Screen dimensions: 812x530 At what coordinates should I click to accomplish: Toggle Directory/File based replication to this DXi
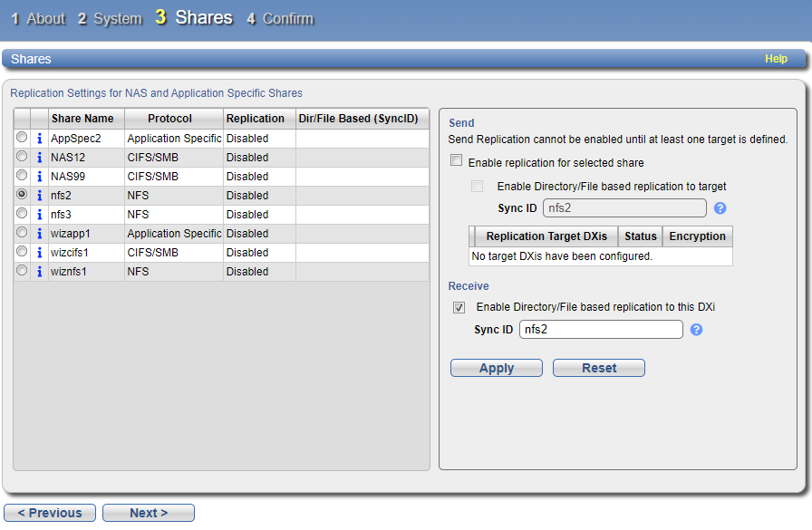click(459, 307)
